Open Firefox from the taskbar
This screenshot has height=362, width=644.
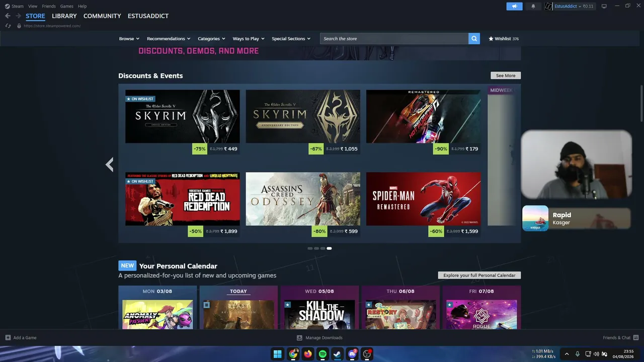[x=308, y=354]
